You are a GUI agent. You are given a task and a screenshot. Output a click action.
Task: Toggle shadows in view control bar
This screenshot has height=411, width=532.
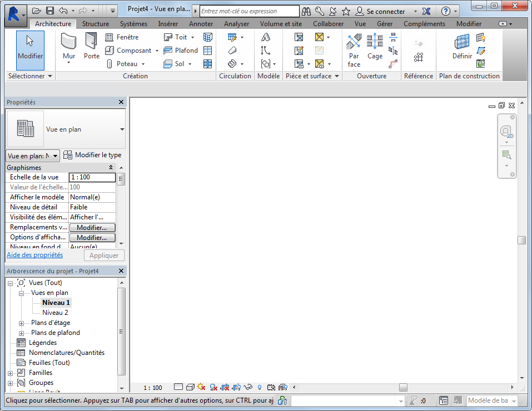coord(213,387)
